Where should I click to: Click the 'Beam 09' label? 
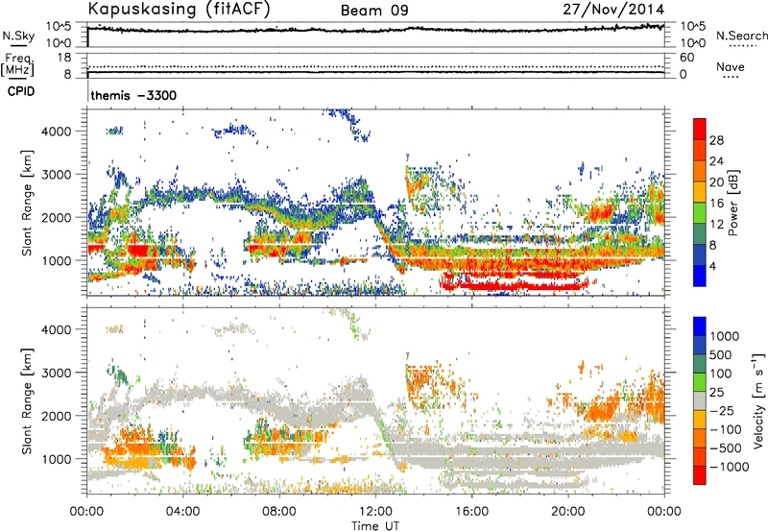(x=374, y=11)
